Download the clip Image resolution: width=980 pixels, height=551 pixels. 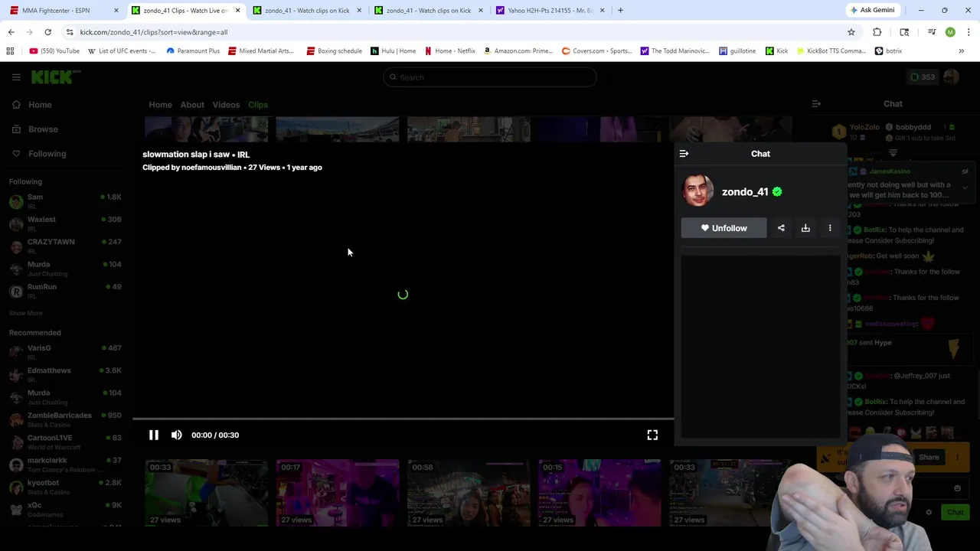pos(805,228)
